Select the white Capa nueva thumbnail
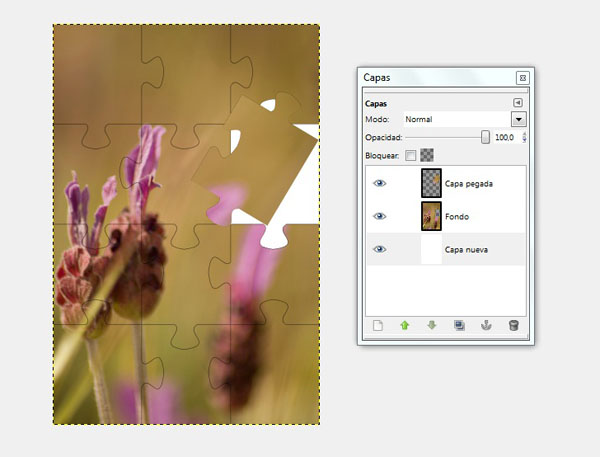The width and height of the screenshot is (600, 457). coord(431,249)
